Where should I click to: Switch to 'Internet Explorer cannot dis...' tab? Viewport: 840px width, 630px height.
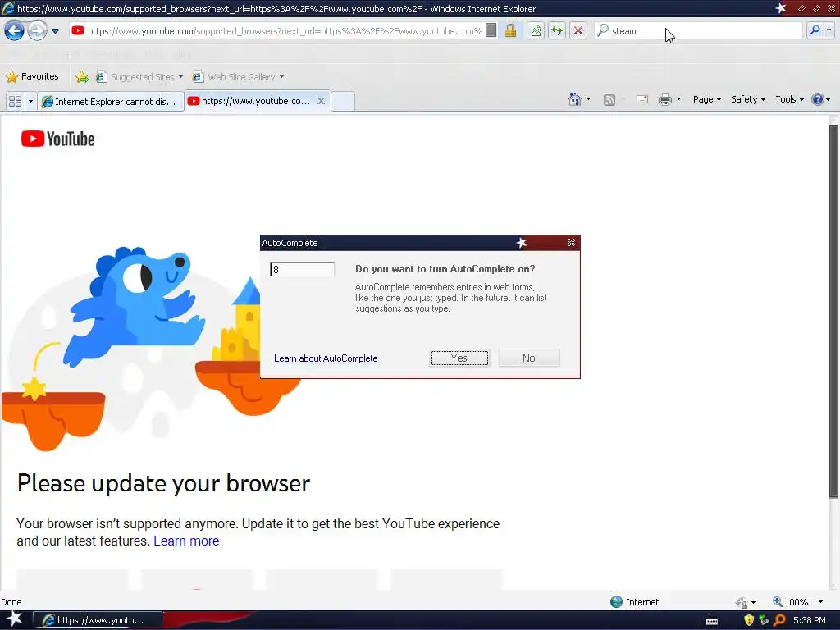pos(111,101)
